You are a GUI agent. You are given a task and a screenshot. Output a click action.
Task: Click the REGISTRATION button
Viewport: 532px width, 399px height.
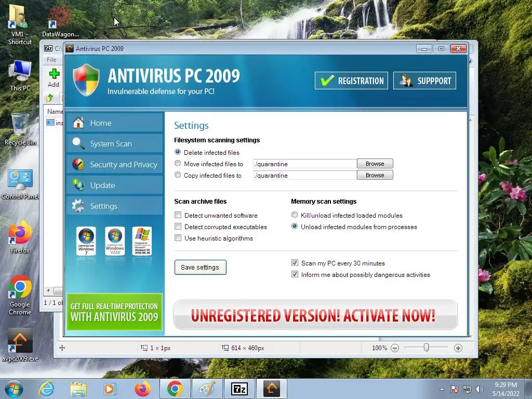pyautogui.click(x=351, y=81)
